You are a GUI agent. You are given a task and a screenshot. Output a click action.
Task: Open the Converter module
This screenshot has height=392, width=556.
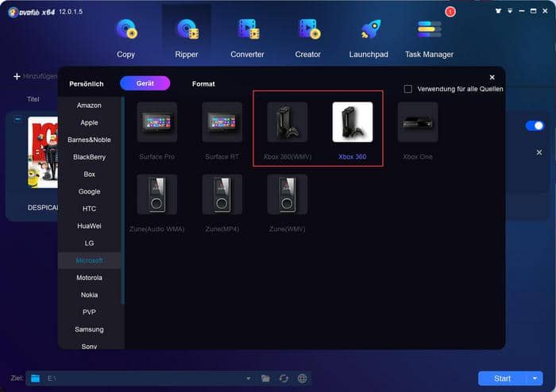[x=248, y=38]
